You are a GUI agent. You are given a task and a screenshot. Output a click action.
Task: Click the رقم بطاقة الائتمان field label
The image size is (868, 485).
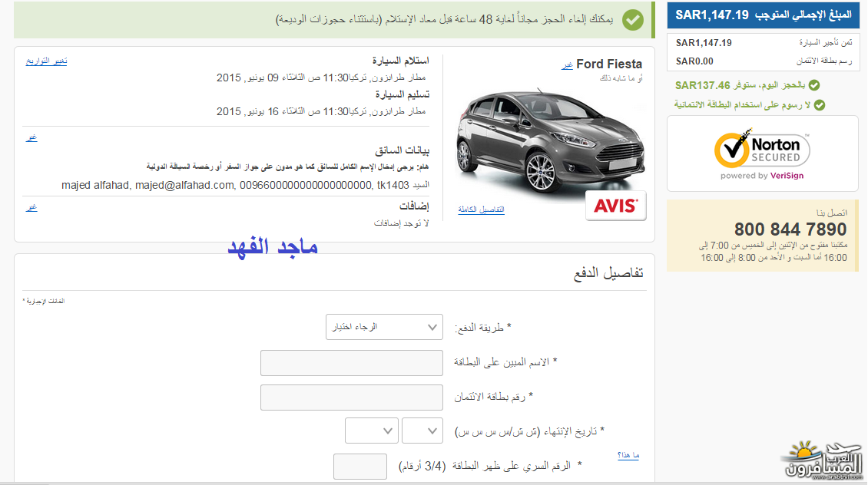click(494, 397)
